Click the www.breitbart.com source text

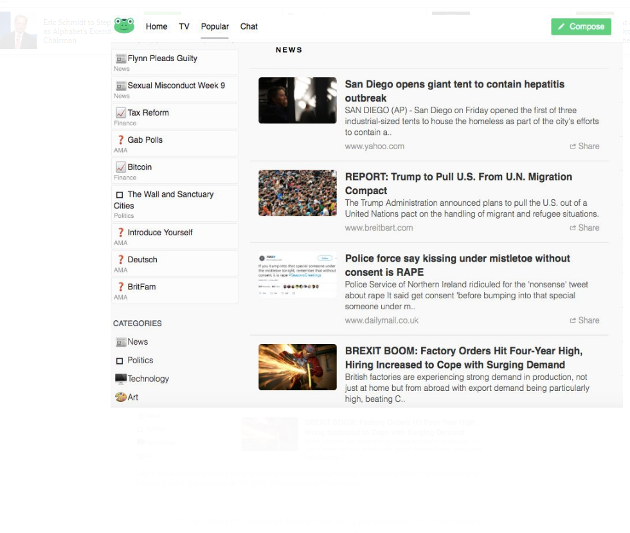click(x=378, y=228)
